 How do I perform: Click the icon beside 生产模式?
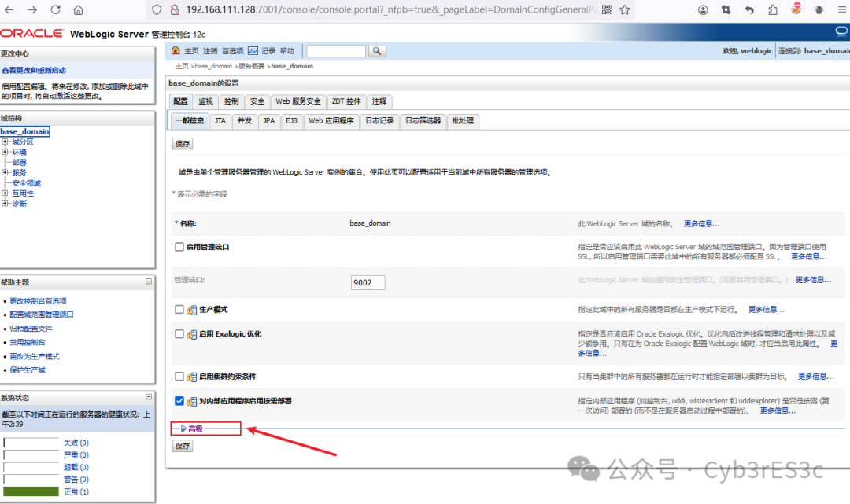coord(191,310)
